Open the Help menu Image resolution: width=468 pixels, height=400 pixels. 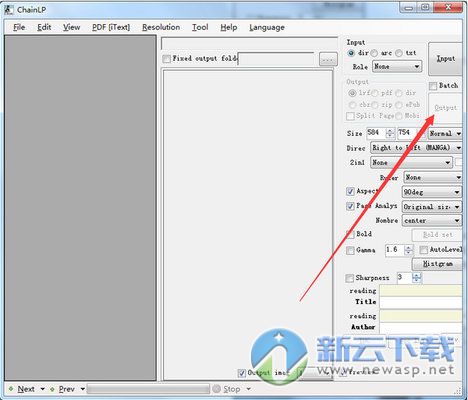point(229,27)
